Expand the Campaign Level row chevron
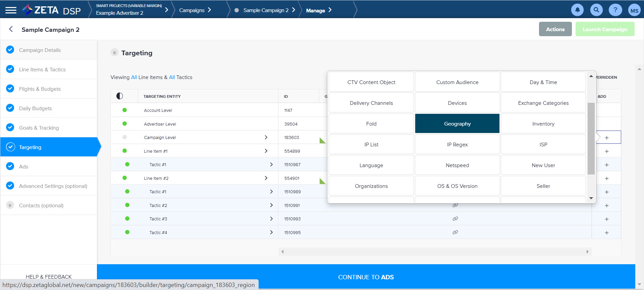This screenshot has width=644, height=290. tap(266, 137)
